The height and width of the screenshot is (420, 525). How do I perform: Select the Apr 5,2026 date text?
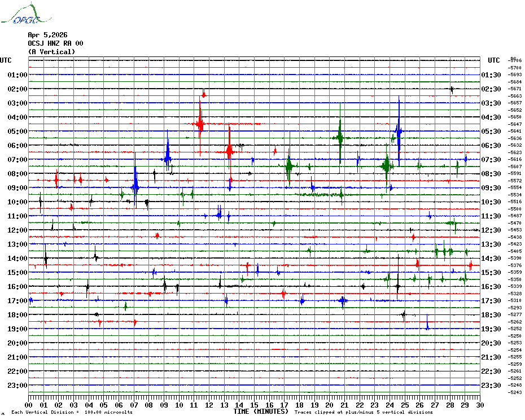pos(47,35)
